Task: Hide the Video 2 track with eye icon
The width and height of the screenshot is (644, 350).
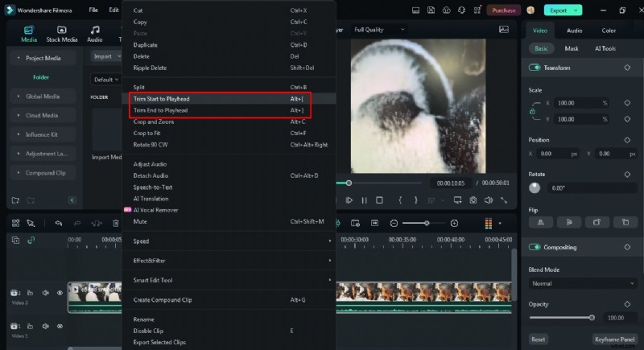Action: point(60,293)
